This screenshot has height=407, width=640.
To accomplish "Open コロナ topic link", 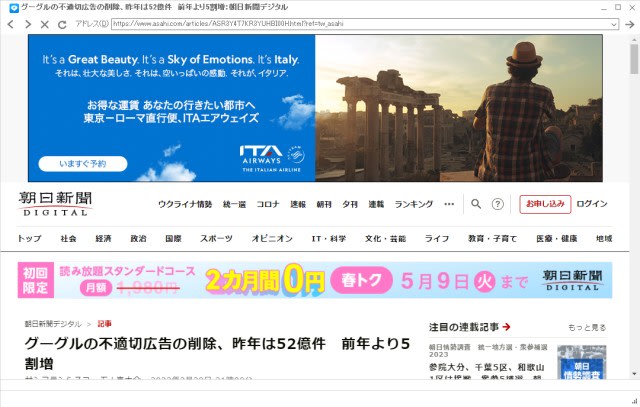I will [268, 204].
